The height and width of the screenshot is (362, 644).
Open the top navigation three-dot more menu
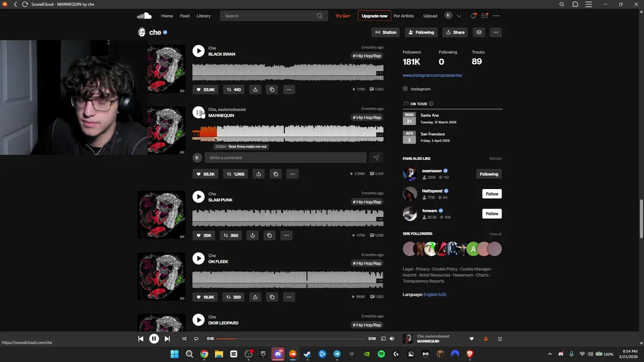coord(497,16)
